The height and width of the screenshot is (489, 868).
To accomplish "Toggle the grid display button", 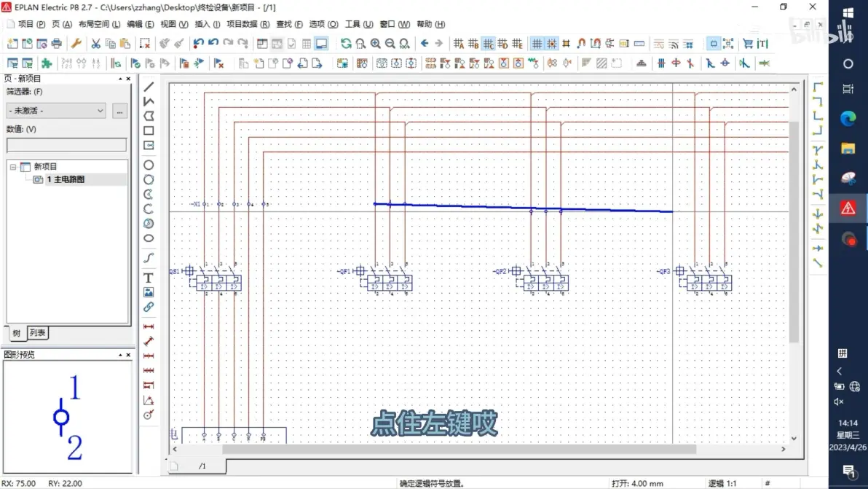I will [x=537, y=43].
